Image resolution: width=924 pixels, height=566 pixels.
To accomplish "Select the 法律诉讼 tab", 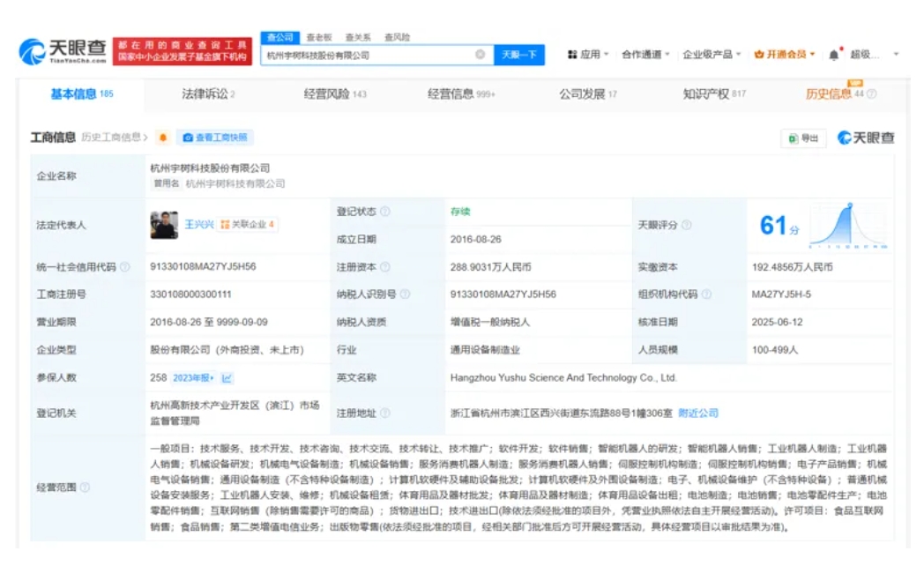I will (x=209, y=93).
